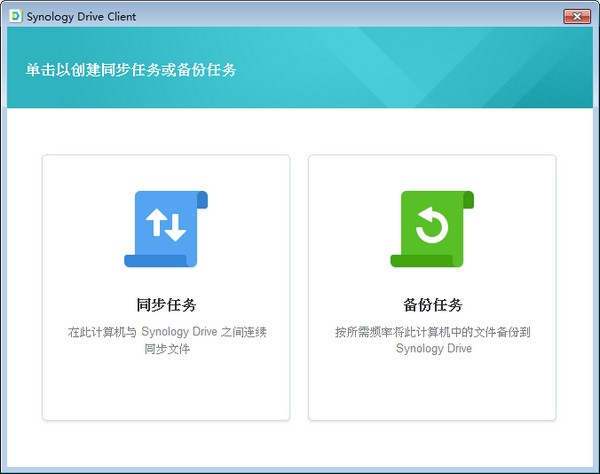Click the white down arrow in sync icon
Image resolution: width=600 pixels, height=474 pixels.
pos(176,228)
